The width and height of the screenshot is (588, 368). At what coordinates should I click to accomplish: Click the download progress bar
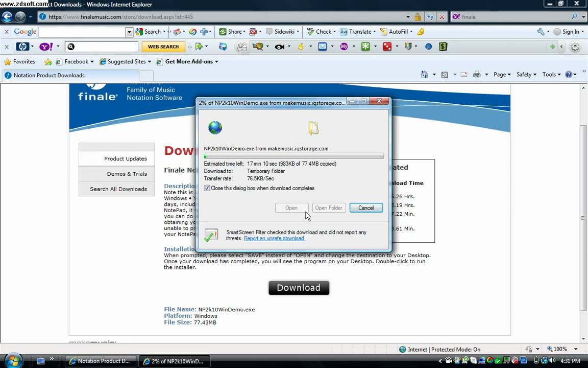pyautogui.click(x=293, y=156)
